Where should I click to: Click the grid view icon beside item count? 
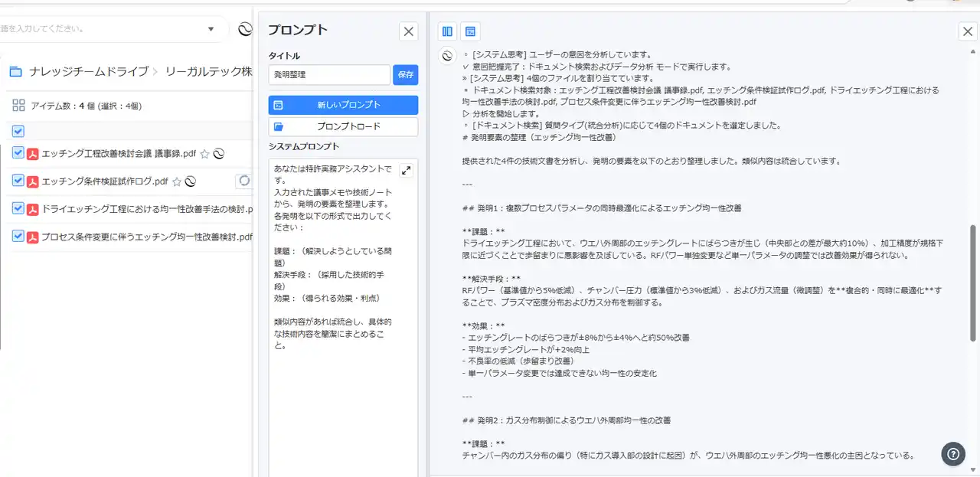[x=18, y=106]
